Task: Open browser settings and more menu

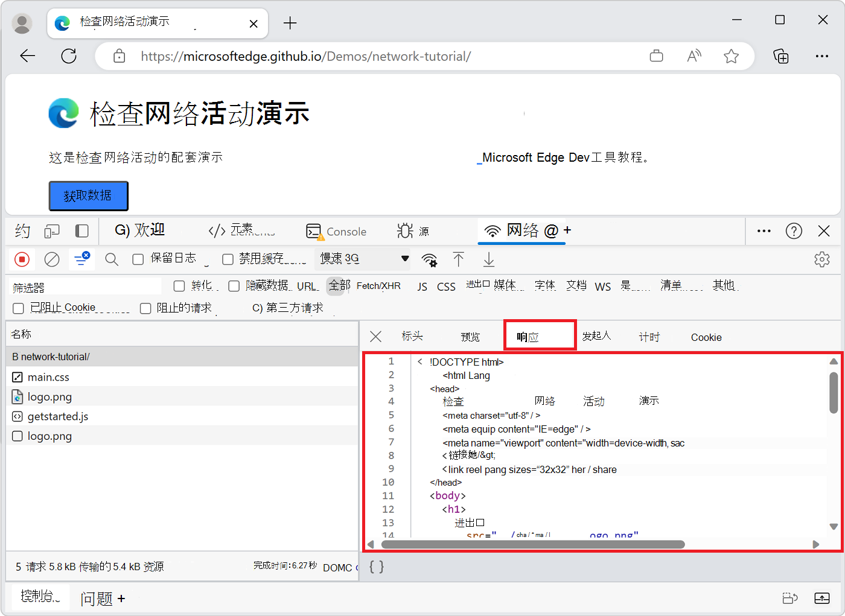Action: point(822,56)
